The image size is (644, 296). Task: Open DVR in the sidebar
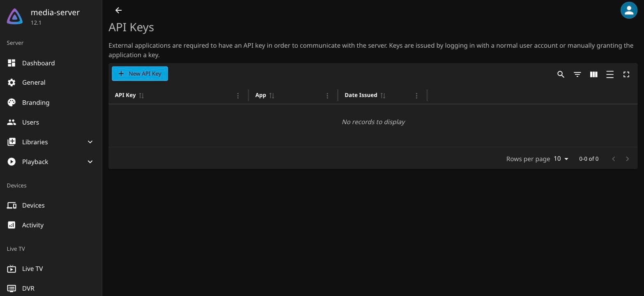pyautogui.click(x=51, y=288)
